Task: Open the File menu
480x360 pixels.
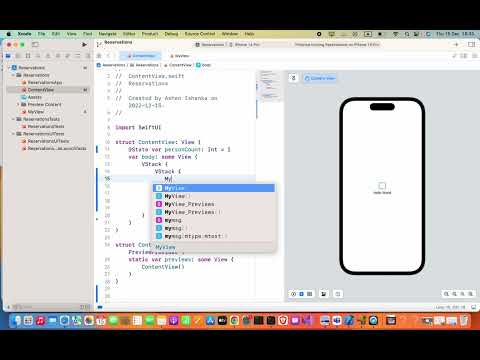Action: pyautogui.click(x=41, y=34)
